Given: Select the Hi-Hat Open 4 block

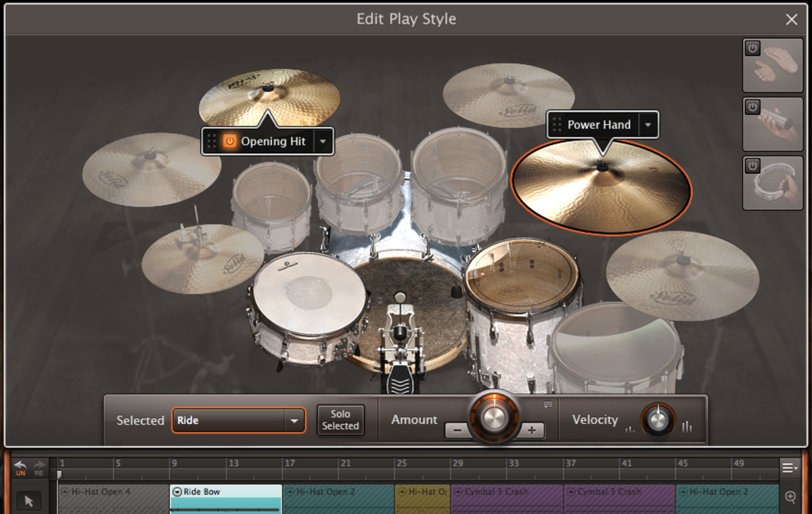Looking at the screenshot, I should click(114, 499).
